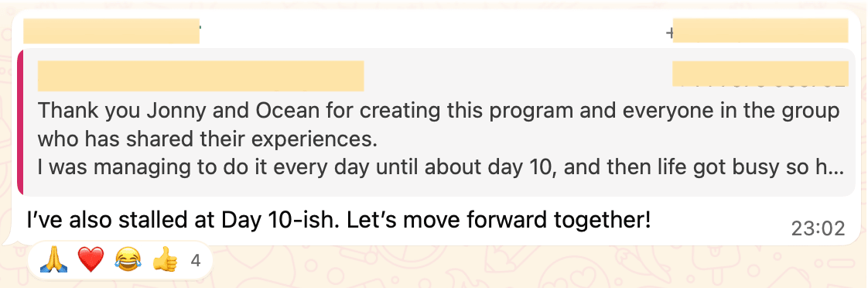Click the 23:02 message timestamp
The height and width of the screenshot is (288, 868).
coord(818,228)
